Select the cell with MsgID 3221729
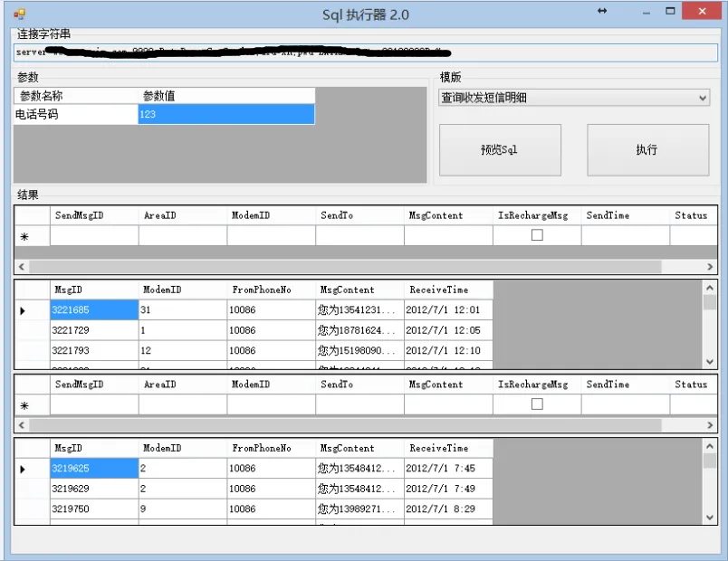 93,330
